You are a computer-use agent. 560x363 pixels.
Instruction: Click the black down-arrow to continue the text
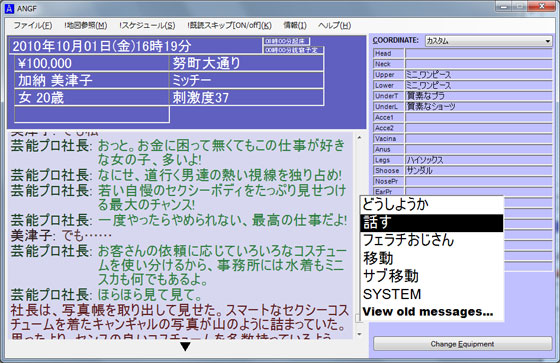point(185,347)
